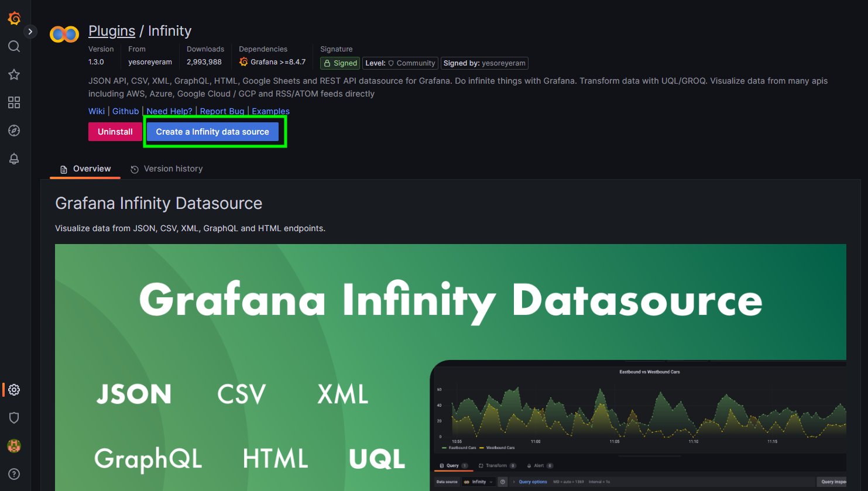
Task: Open the Examples link
Action: tap(270, 111)
